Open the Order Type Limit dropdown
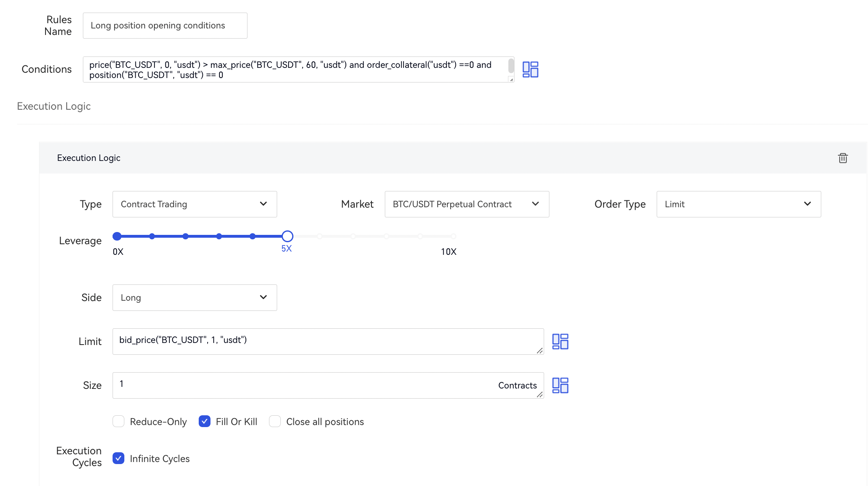The height and width of the screenshot is (486, 868). click(x=738, y=204)
